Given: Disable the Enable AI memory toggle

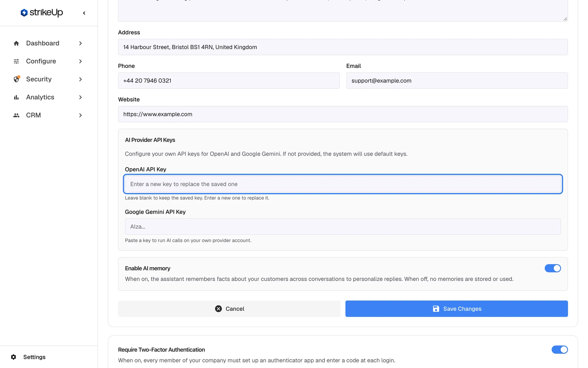Looking at the screenshot, I should [x=553, y=268].
